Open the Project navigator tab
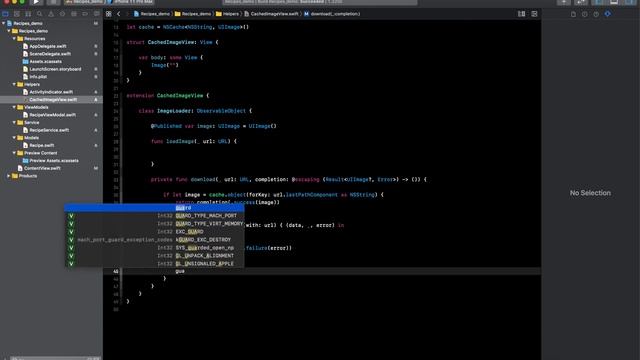Viewport: 640px width, 360px height. point(5,14)
